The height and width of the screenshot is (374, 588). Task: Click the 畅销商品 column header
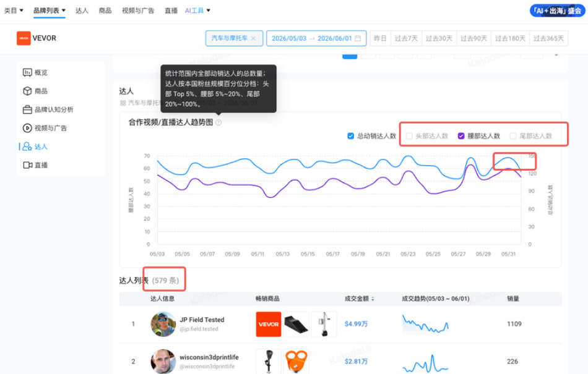tap(267, 299)
